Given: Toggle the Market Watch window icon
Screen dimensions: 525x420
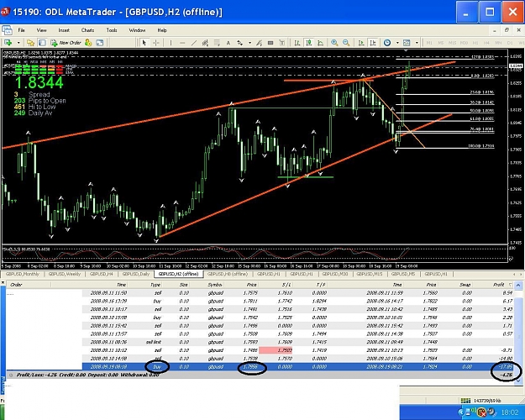Looking at the screenshot, I should [42, 43].
